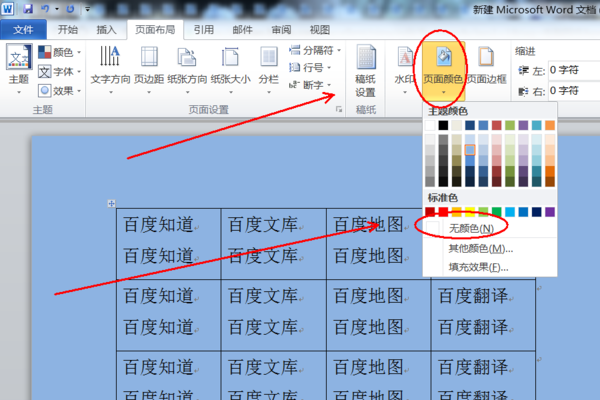Switch to the References (引用) tab

pos(203,29)
